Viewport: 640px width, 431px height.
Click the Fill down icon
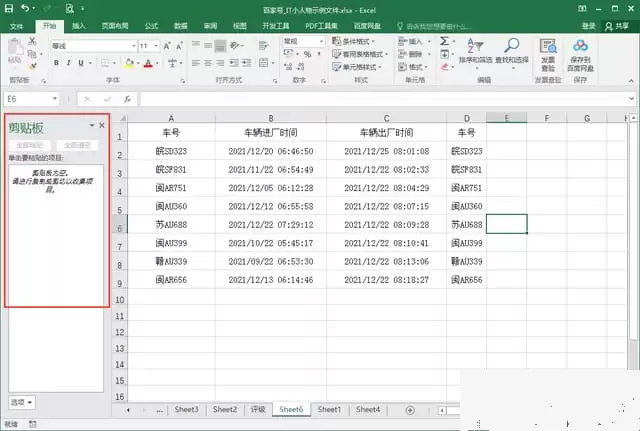click(x=444, y=54)
